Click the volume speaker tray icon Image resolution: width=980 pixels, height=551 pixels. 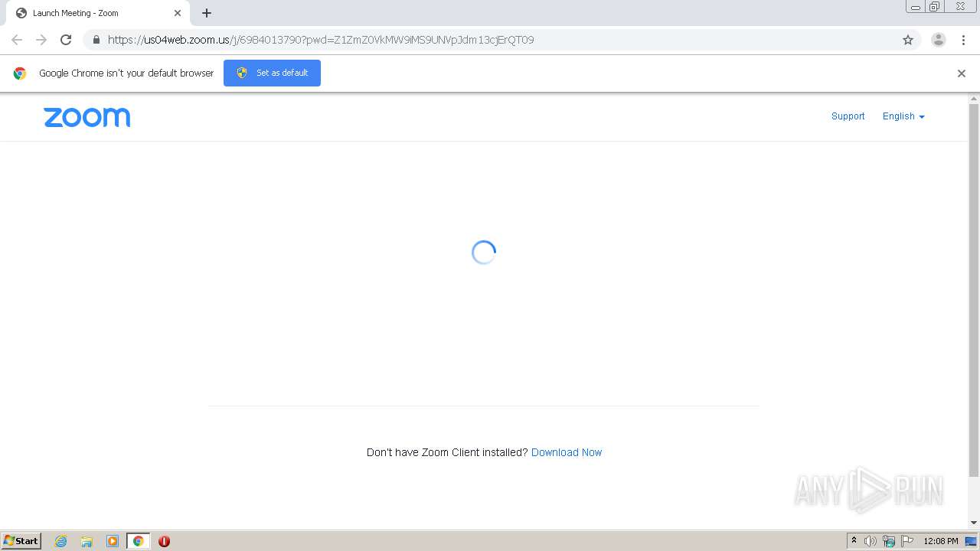pos(871,541)
